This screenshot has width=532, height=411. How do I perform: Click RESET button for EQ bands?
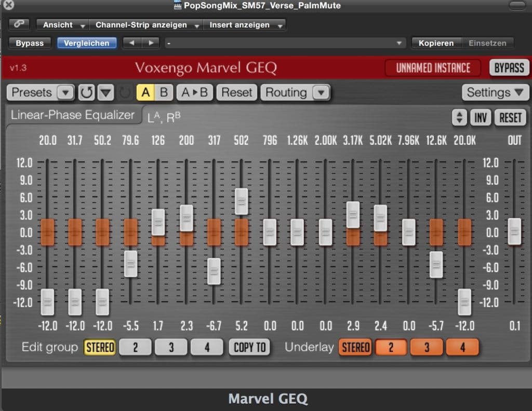point(510,118)
